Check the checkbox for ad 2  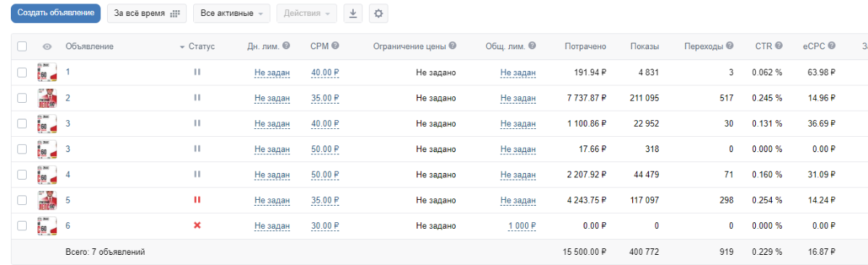click(x=22, y=98)
